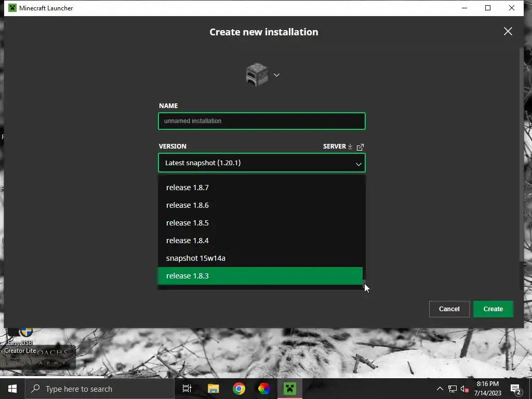Close the Create new installation dialog
This screenshot has width=532, height=399.
point(508,31)
